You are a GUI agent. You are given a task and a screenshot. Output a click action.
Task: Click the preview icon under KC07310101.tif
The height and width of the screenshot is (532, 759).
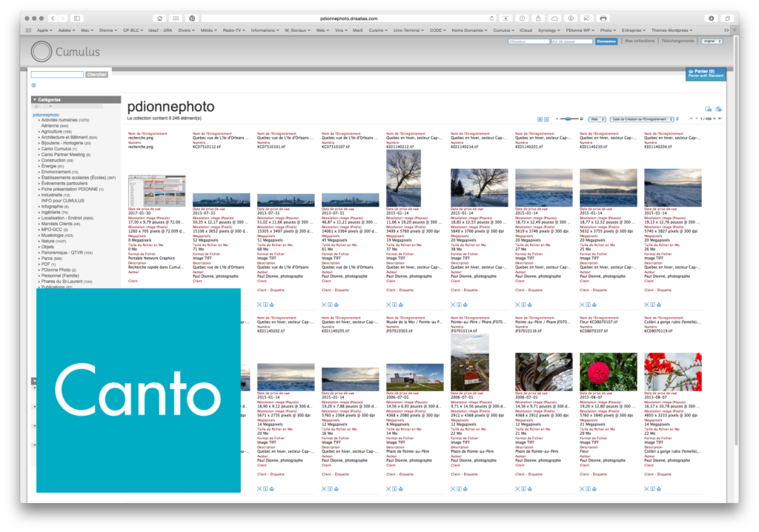pos(259,305)
